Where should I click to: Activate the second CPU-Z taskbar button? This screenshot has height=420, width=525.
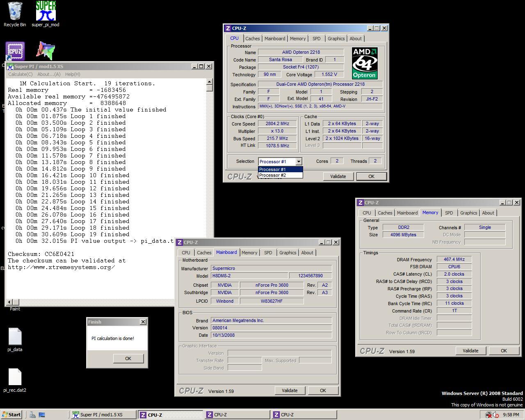click(x=237, y=415)
